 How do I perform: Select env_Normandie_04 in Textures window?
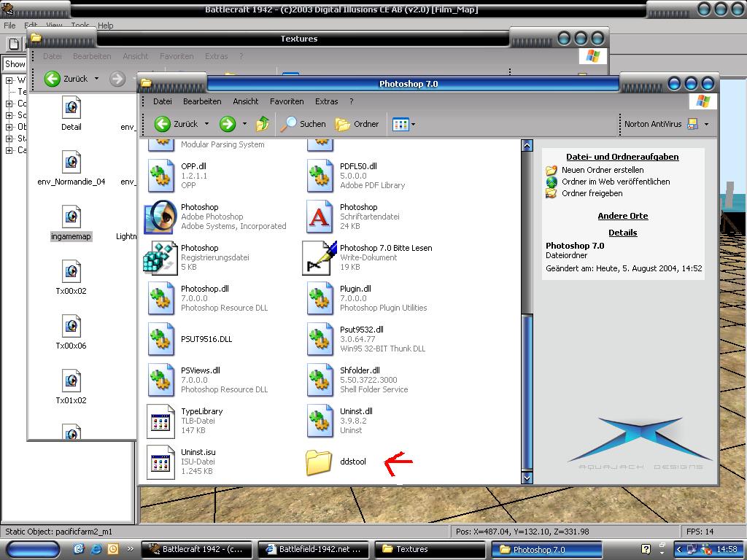click(71, 168)
